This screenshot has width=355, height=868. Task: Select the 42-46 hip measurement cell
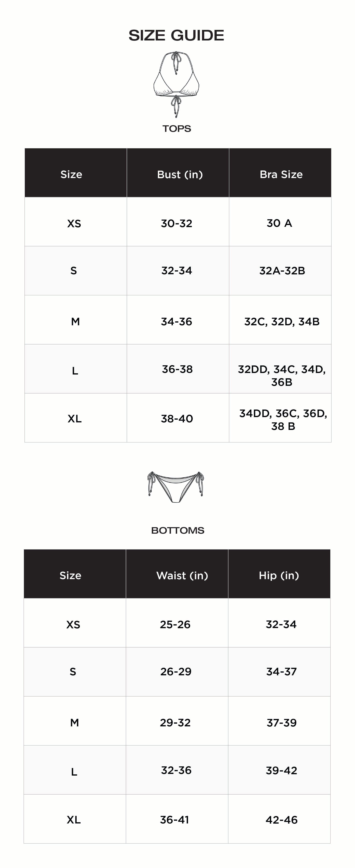click(281, 820)
